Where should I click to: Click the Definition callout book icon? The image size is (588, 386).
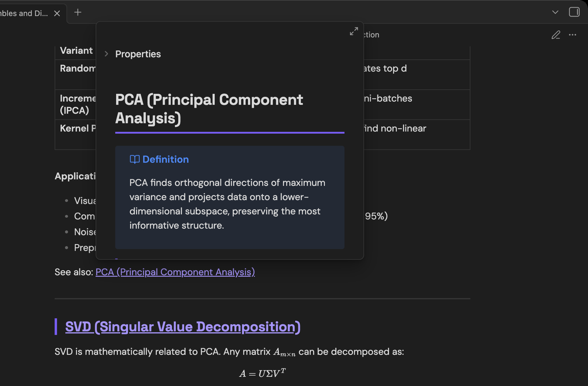135,159
